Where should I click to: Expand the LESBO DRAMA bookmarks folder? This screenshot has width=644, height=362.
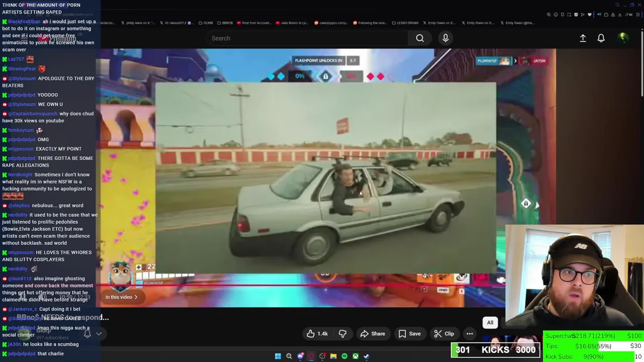(405, 23)
